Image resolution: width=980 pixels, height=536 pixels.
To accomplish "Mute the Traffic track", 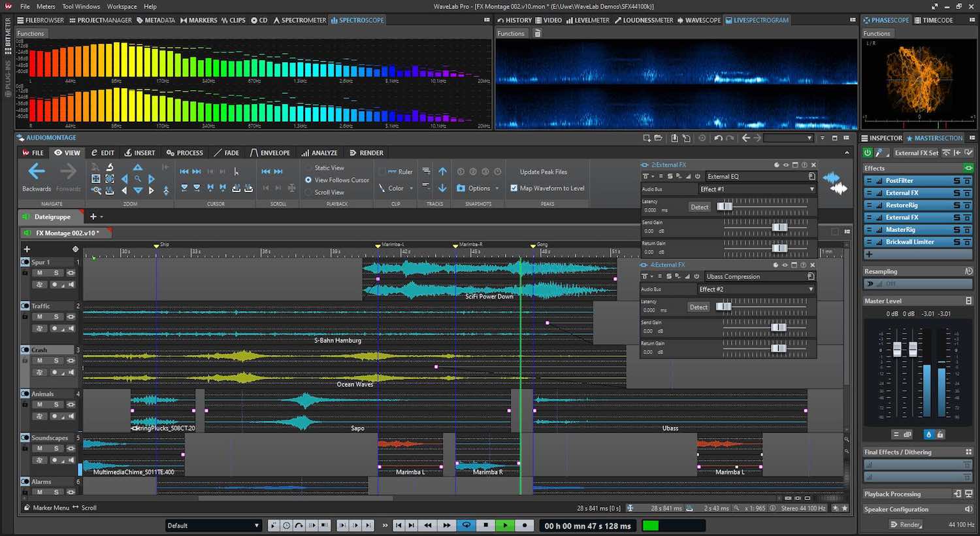I will point(40,317).
